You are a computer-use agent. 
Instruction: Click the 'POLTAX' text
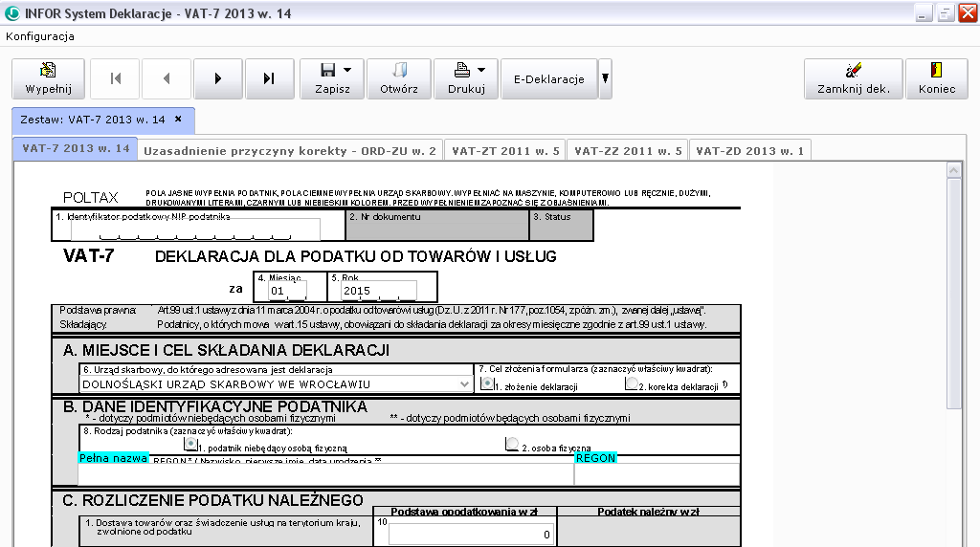pyautogui.click(x=91, y=198)
